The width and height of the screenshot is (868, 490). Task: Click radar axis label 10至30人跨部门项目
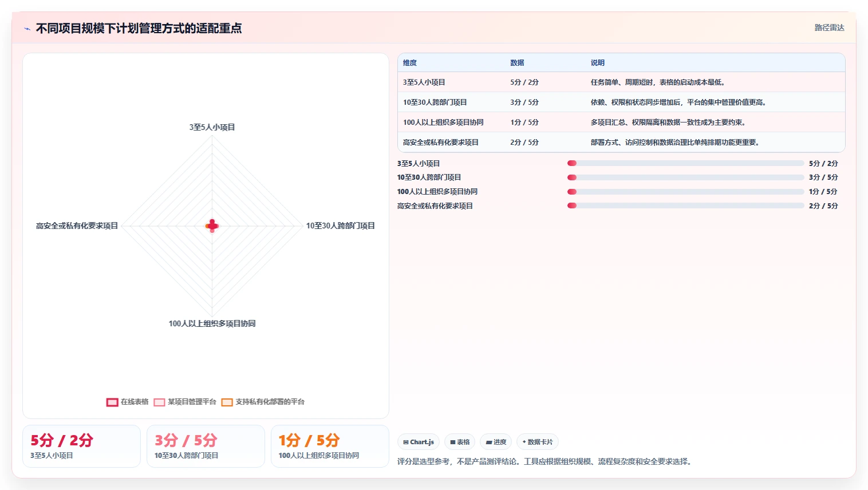coord(341,226)
